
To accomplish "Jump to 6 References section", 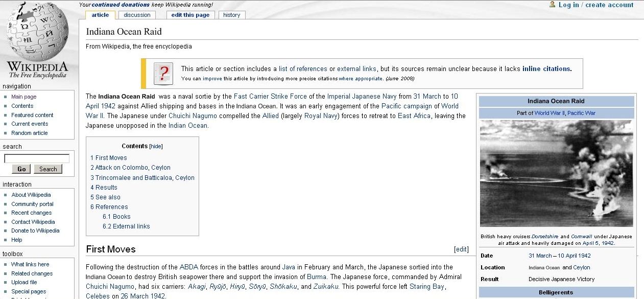I will coord(109,207).
